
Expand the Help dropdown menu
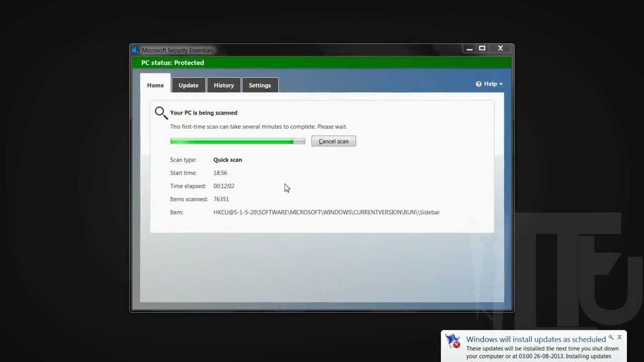coord(489,84)
